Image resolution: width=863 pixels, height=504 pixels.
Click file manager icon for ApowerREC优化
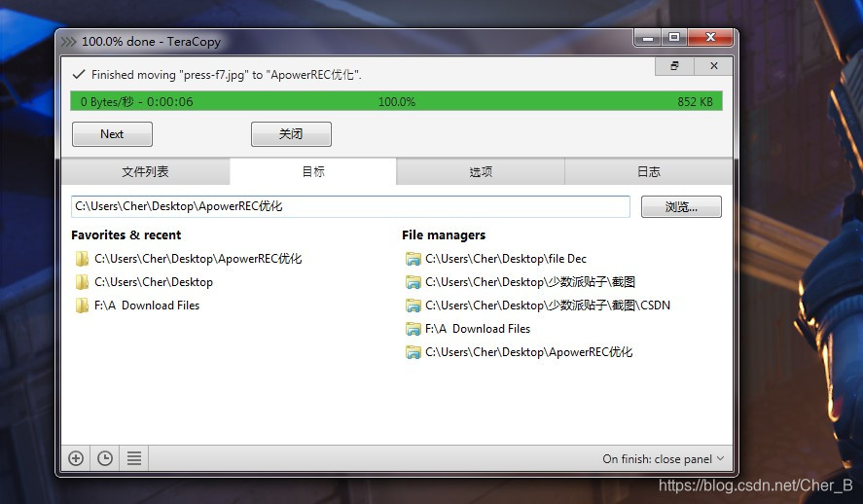click(x=413, y=352)
